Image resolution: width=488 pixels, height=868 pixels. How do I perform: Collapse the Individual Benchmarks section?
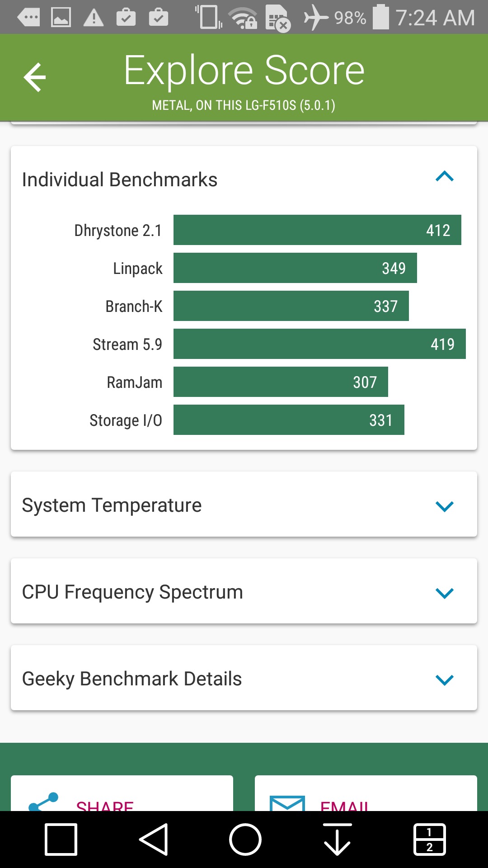pos(444,177)
